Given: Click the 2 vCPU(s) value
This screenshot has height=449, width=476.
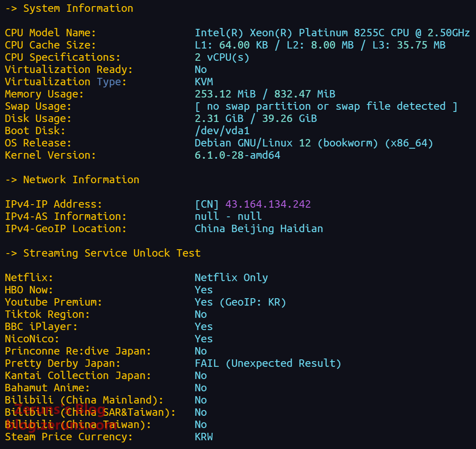Looking at the screenshot, I should (x=225, y=57).
